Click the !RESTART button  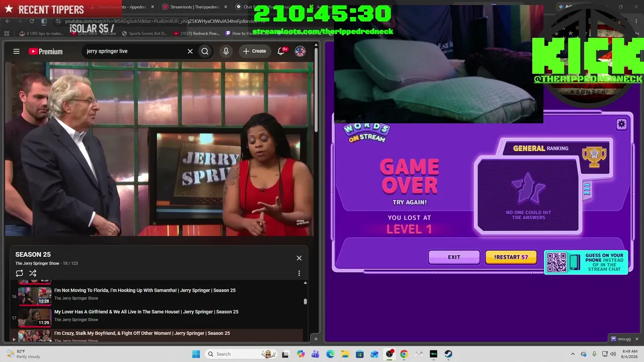point(511,257)
